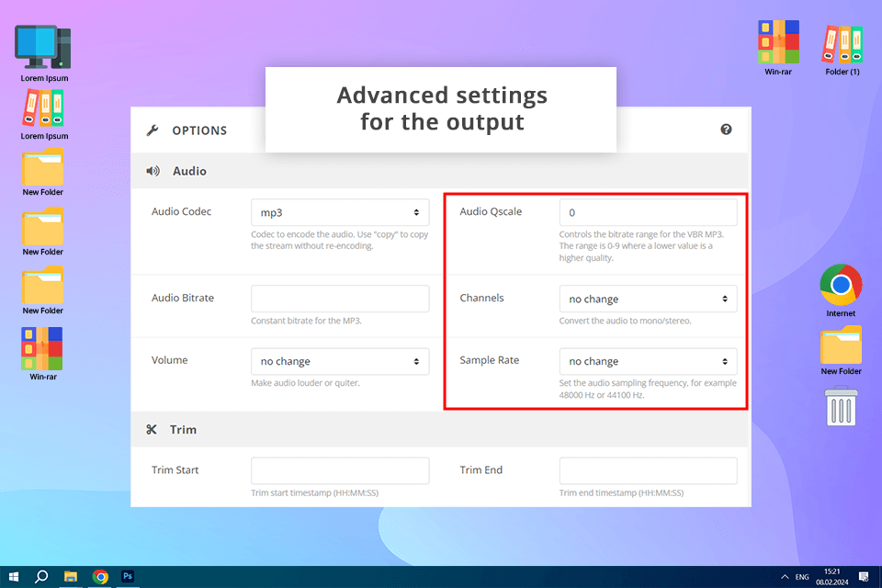Open the Windows Start menu
The image size is (882, 588).
14,577
